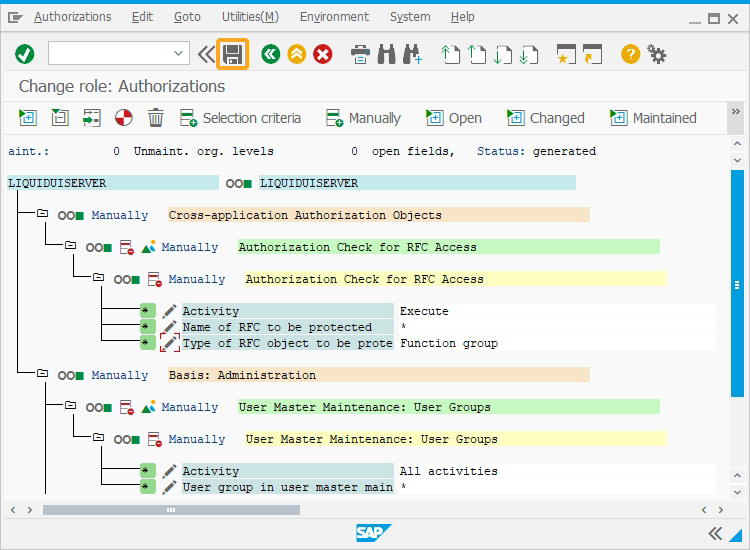
Task: Click the generate shortcut icon
Action: coord(593,54)
